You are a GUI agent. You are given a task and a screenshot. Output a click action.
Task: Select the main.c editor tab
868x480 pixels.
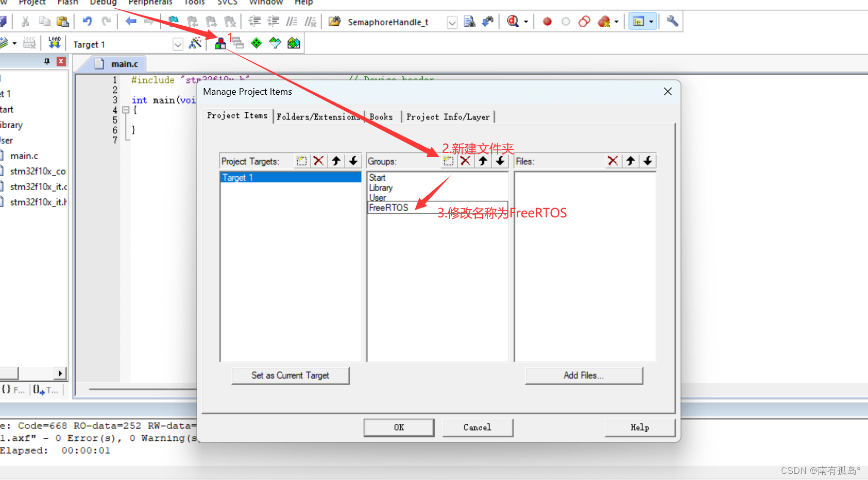119,64
